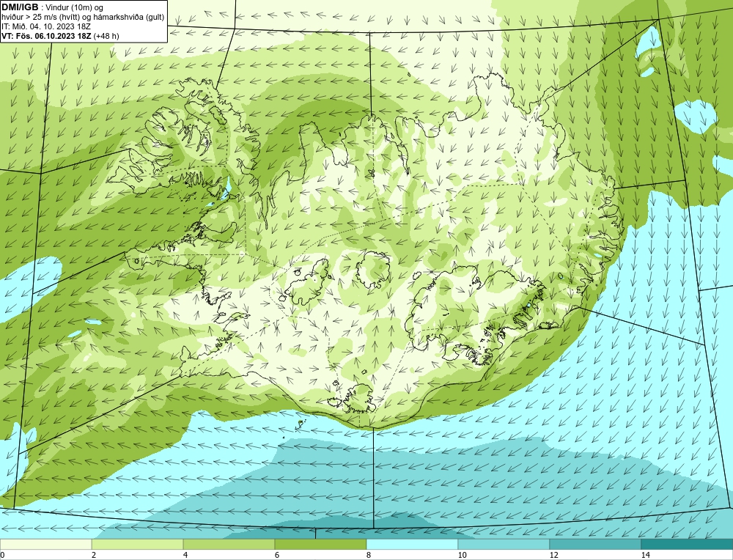Click the scale label '14'
Image resolution: width=733 pixels, height=560 pixels.
[646, 555]
